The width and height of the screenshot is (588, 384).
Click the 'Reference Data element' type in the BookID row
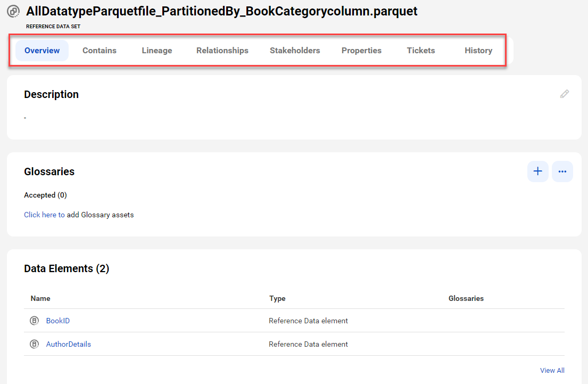pyautogui.click(x=308, y=321)
